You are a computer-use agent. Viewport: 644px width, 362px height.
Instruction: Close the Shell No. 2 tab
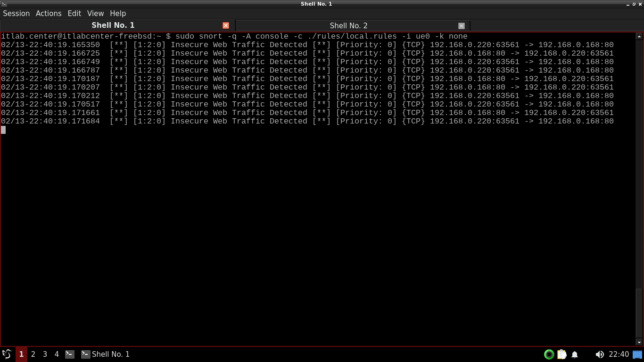click(x=462, y=26)
